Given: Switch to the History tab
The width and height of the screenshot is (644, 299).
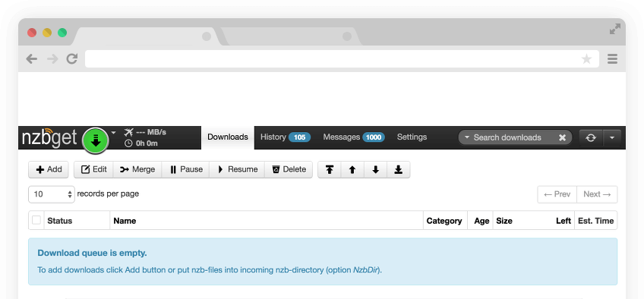Looking at the screenshot, I should point(286,137).
